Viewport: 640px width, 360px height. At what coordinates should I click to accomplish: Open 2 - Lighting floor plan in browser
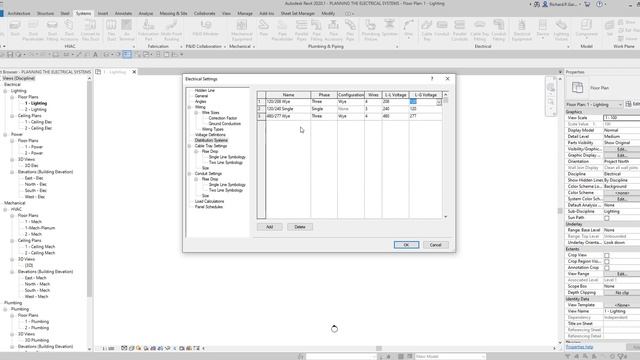click(x=36, y=109)
